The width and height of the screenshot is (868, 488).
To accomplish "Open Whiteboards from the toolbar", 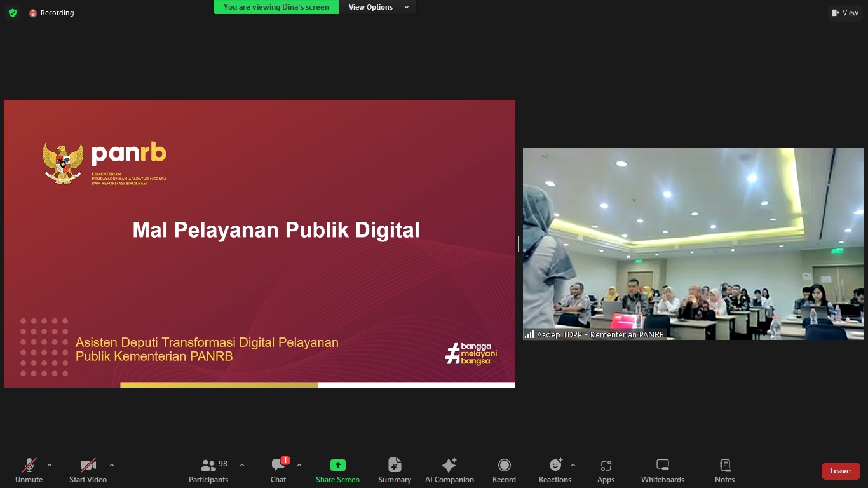I will pyautogui.click(x=662, y=471).
